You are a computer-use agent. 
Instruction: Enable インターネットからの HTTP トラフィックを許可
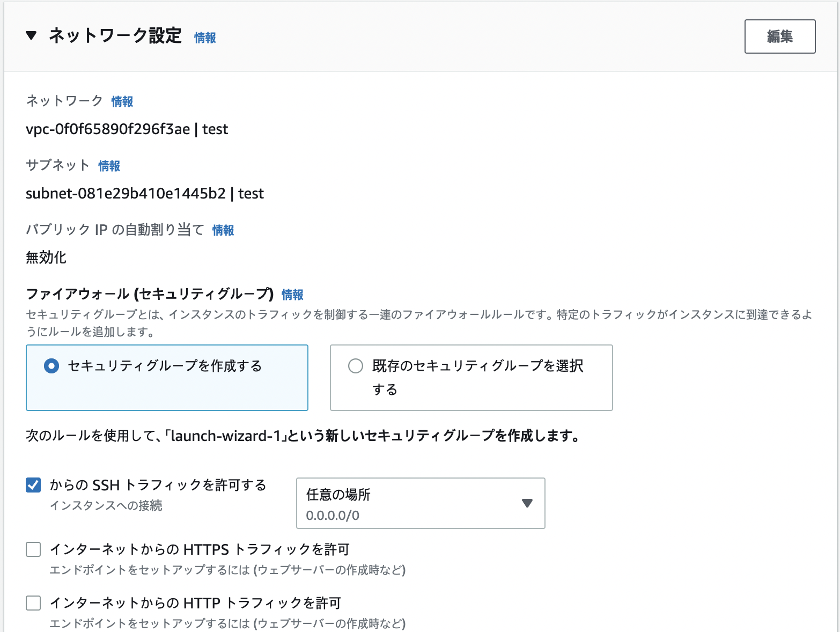(33, 603)
